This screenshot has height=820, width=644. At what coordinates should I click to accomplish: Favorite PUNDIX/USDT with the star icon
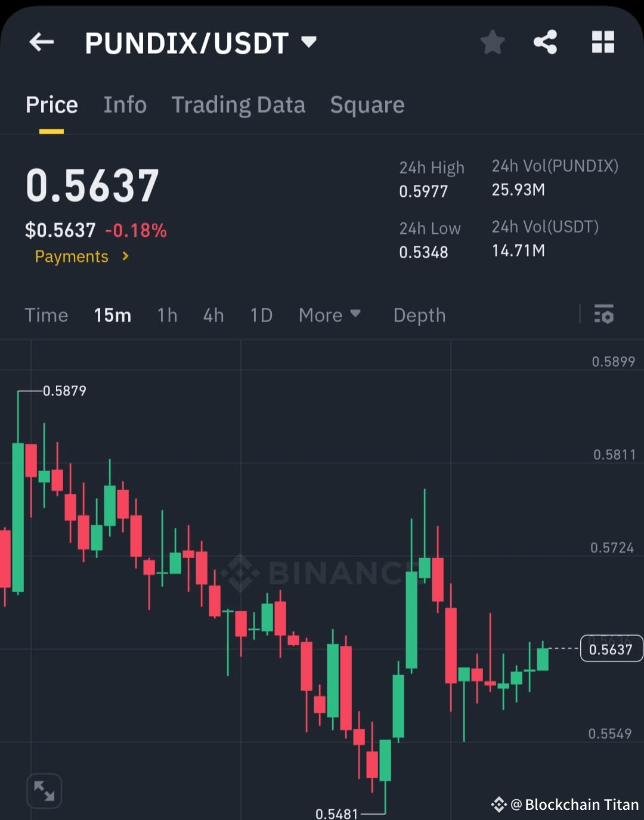point(493,42)
